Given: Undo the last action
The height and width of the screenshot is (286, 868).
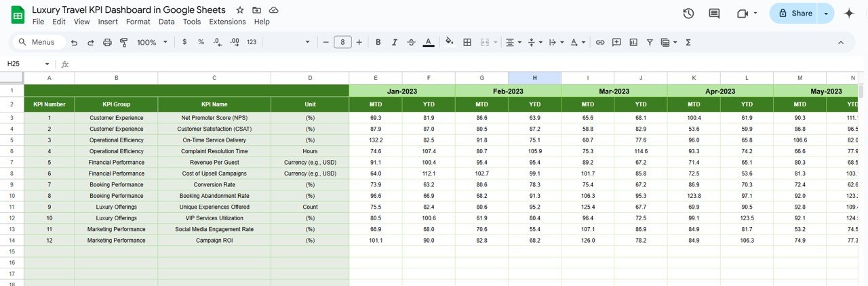Looking at the screenshot, I should tap(74, 42).
